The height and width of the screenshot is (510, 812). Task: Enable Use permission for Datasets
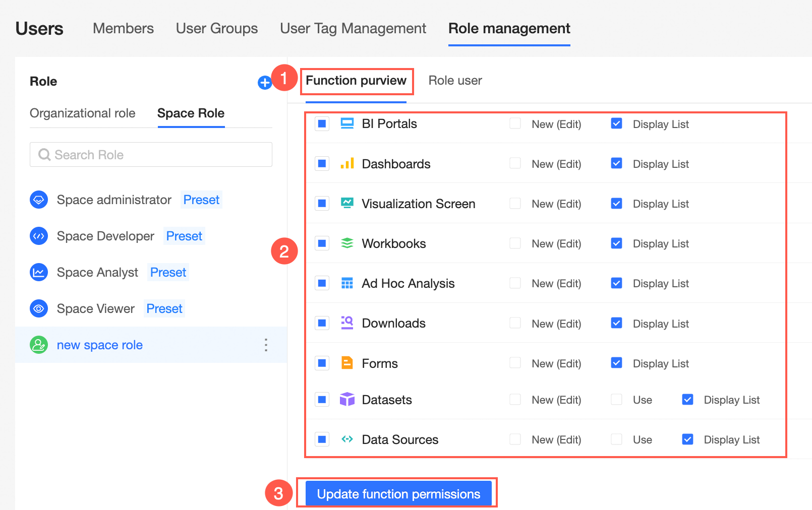point(616,400)
